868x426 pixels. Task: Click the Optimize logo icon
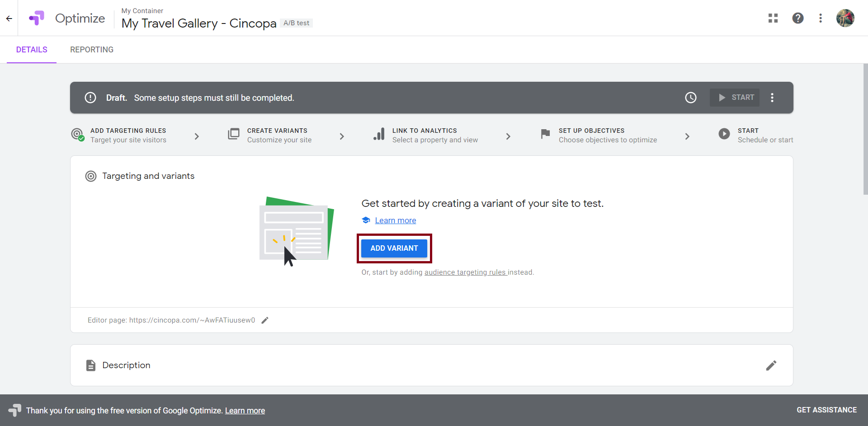click(x=37, y=18)
